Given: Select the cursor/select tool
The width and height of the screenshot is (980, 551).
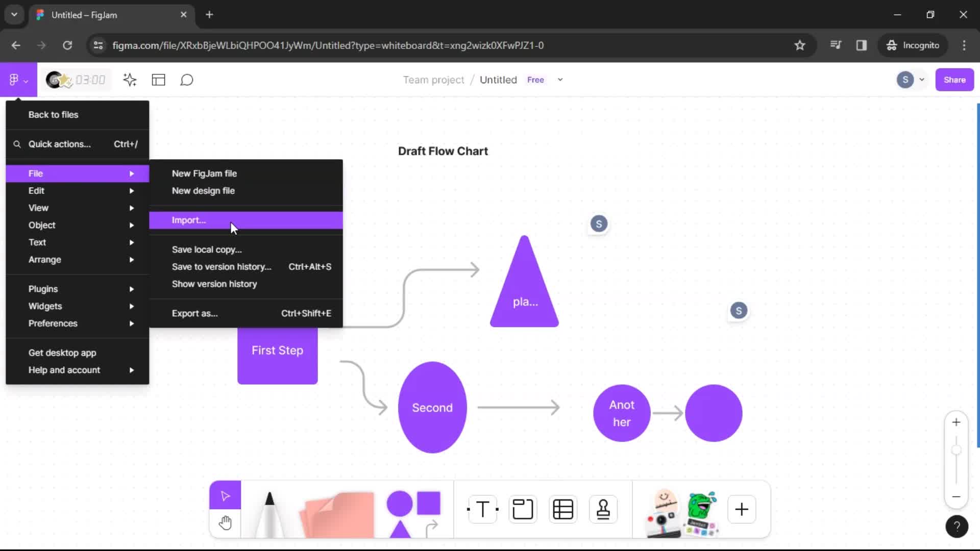Looking at the screenshot, I should coord(226,495).
